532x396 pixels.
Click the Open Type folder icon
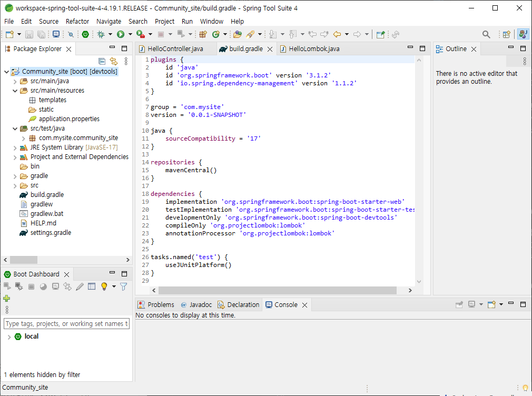point(238,34)
